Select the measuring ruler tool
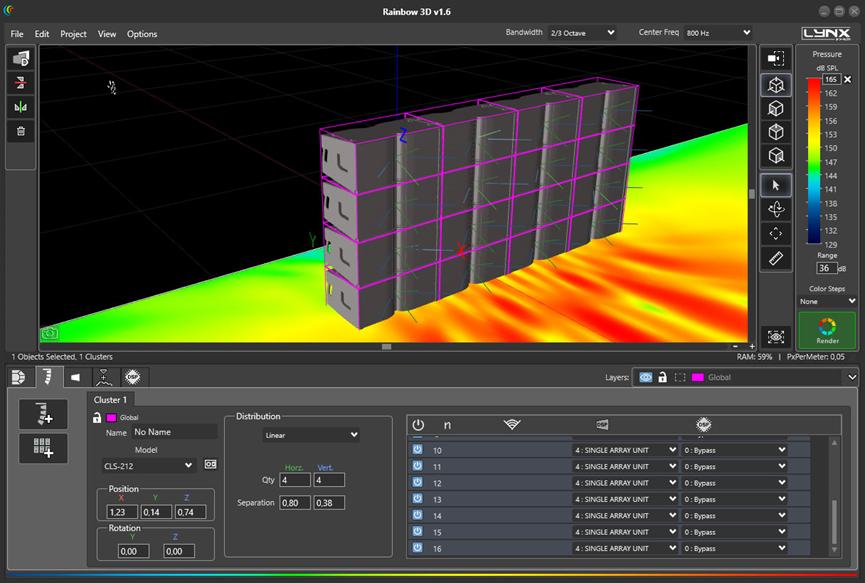 pyautogui.click(x=776, y=258)
